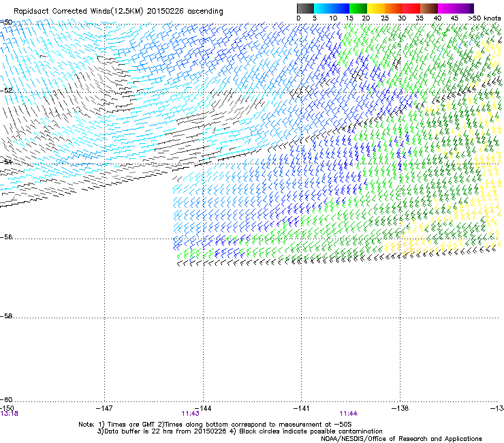Viewport: 504px width, 443px height.
Task: Click the title 'Rapidscat Corrected Winds(12.5KM)'
Action: tap(78, 12)
